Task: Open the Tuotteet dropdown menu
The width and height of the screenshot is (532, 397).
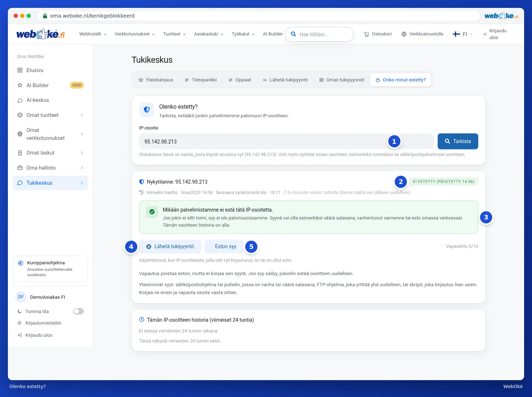Action: [x=175, y=34]
